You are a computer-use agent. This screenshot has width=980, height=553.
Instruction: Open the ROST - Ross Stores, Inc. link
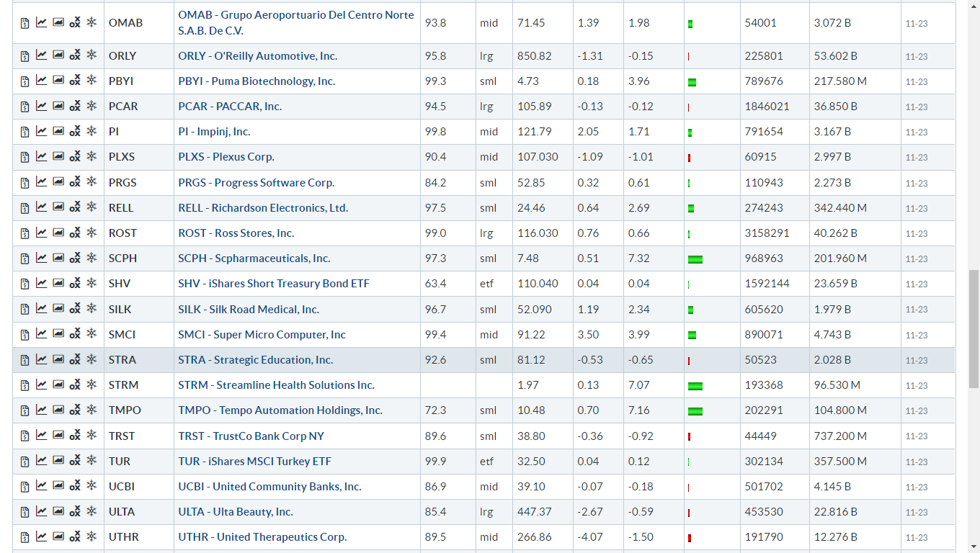[x=236, y=233]
